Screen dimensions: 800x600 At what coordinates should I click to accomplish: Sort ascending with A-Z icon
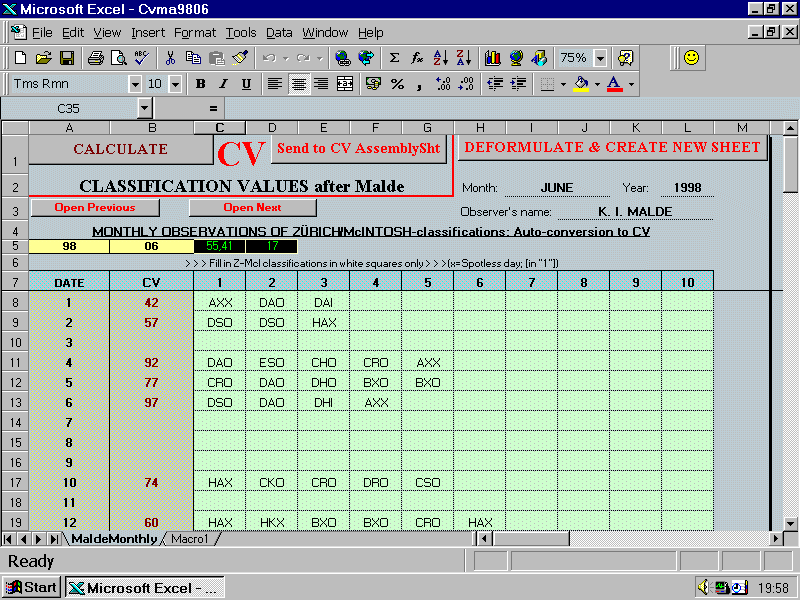441,58
